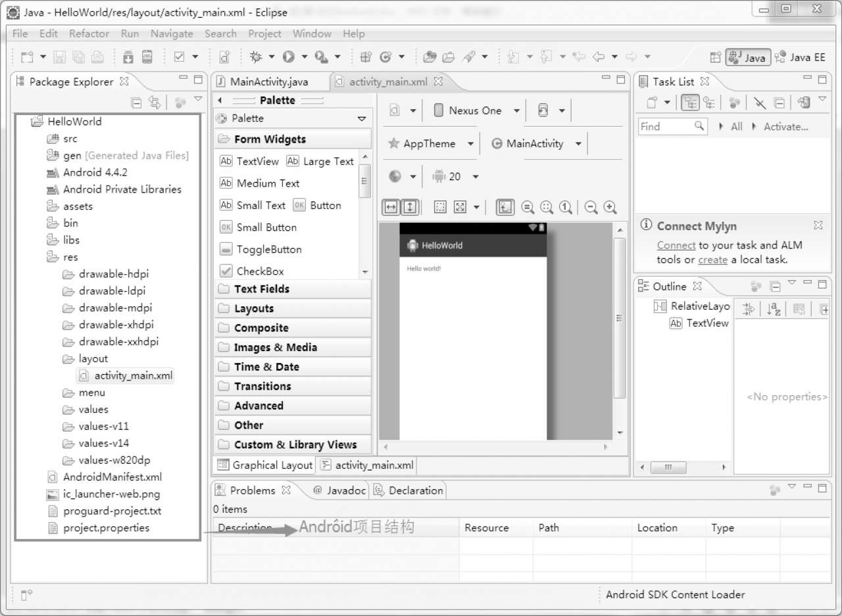Expand the Images & Media palette category
The width and height of the screenshot is (842, 616).
[293, 348]
